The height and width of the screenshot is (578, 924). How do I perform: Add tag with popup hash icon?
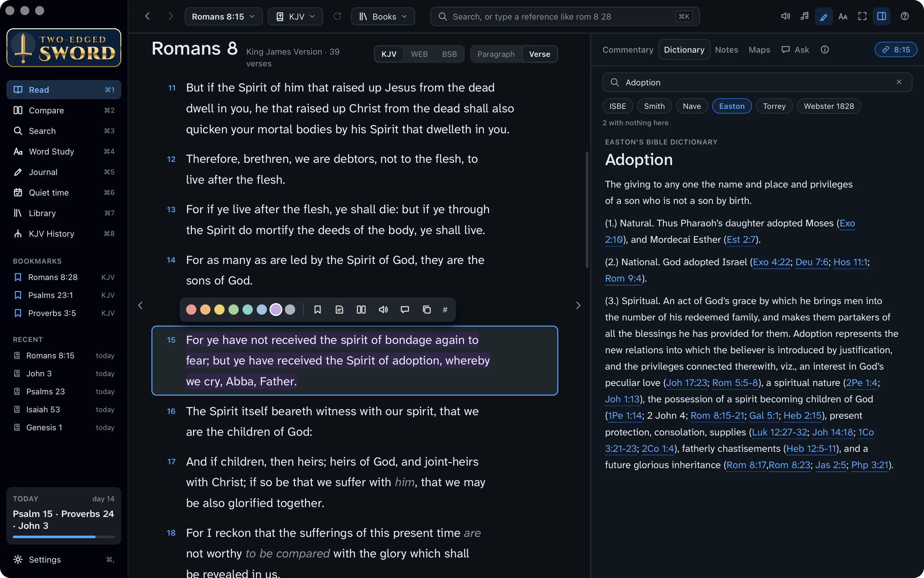click(445, 310)
